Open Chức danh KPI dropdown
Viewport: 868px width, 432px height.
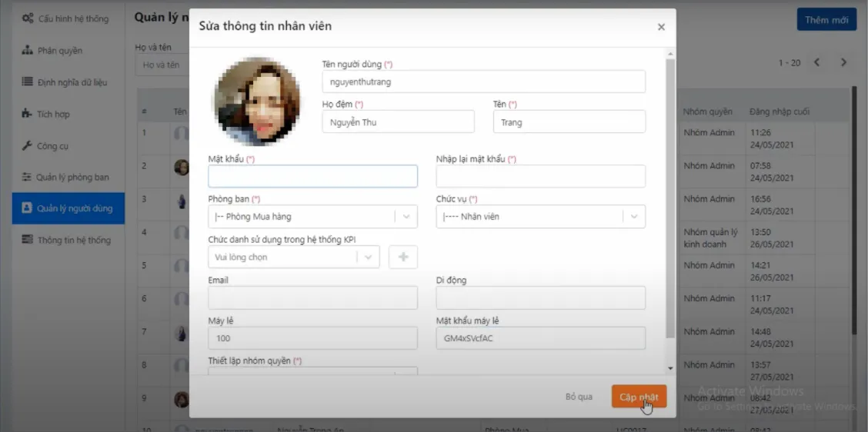(x=294, y=258)
